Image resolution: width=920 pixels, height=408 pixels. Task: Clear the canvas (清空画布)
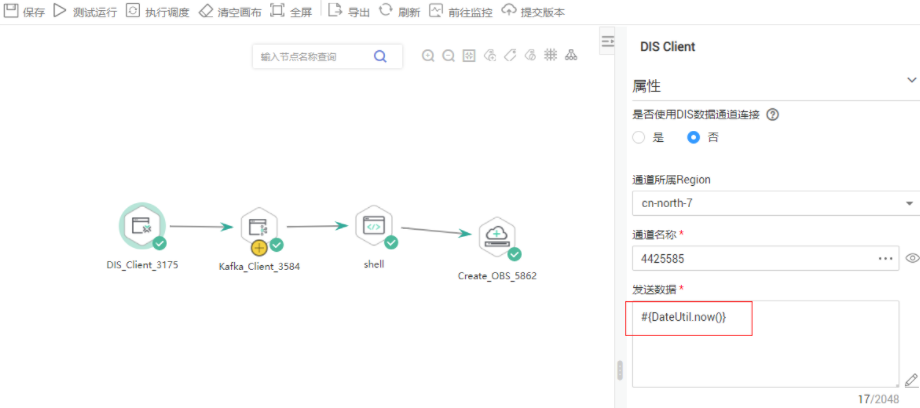230,11
